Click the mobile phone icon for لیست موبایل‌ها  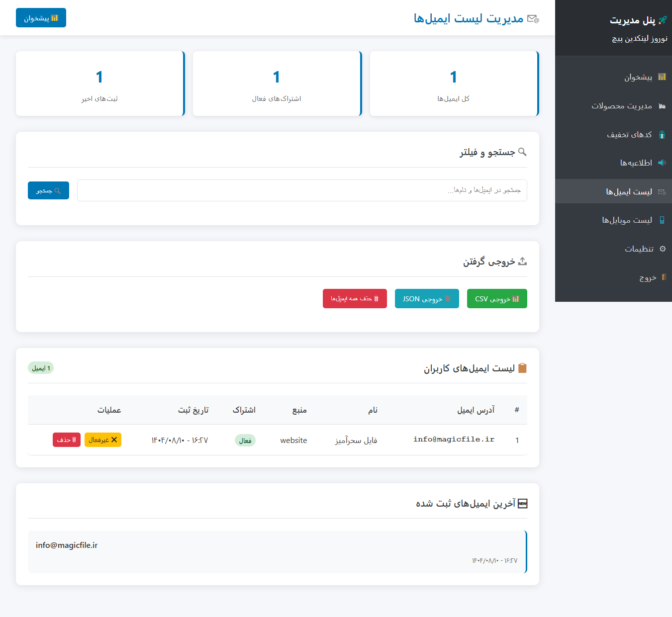point(662,220)
